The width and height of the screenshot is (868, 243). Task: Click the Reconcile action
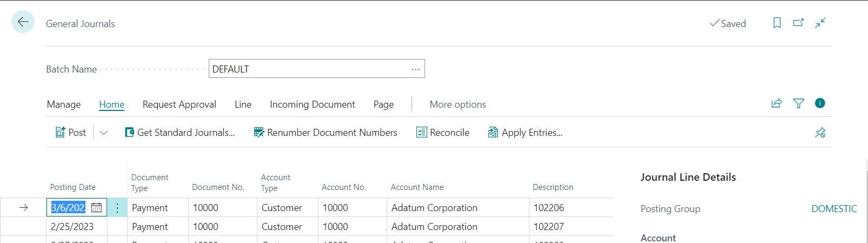tap(443, 133)
